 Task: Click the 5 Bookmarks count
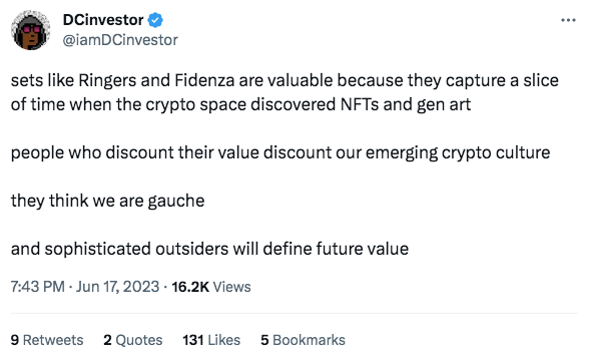[303, 340]
